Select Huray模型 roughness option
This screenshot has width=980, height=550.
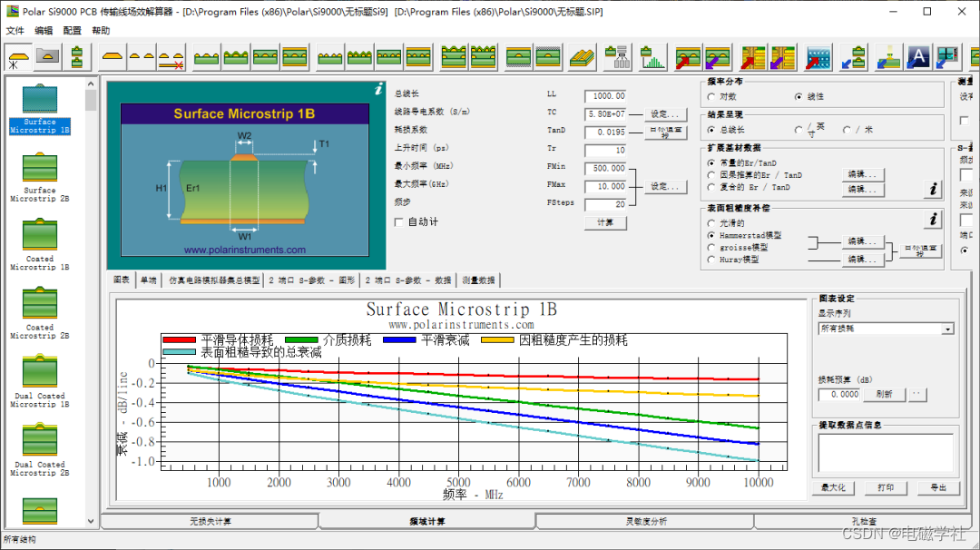pyautogui.click(x=711, y=260)
